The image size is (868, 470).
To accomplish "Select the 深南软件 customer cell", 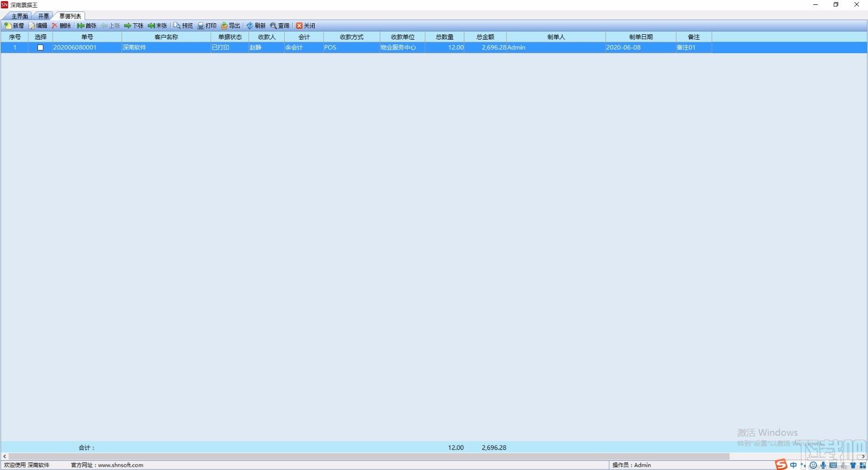I will (166, 47).
